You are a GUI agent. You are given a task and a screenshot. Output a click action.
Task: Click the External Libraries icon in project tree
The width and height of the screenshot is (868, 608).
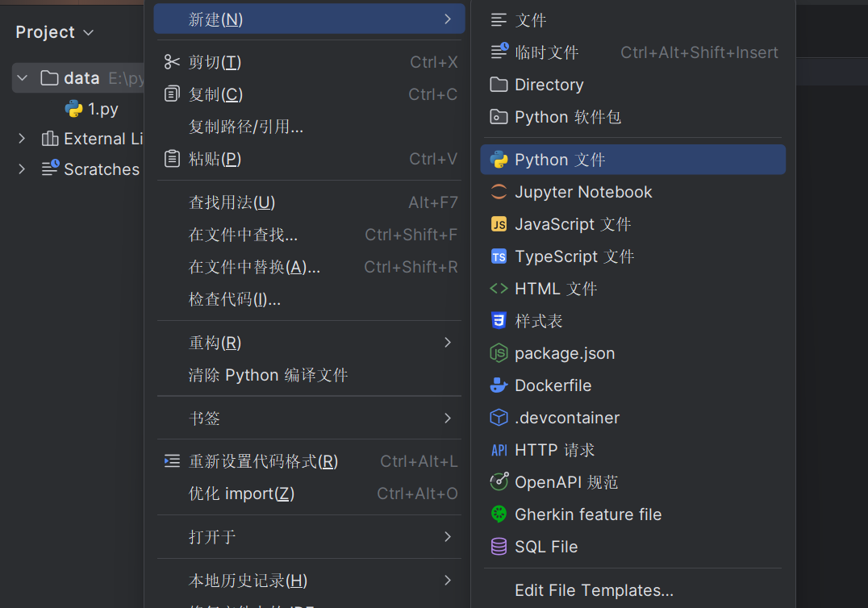(50, 139)
